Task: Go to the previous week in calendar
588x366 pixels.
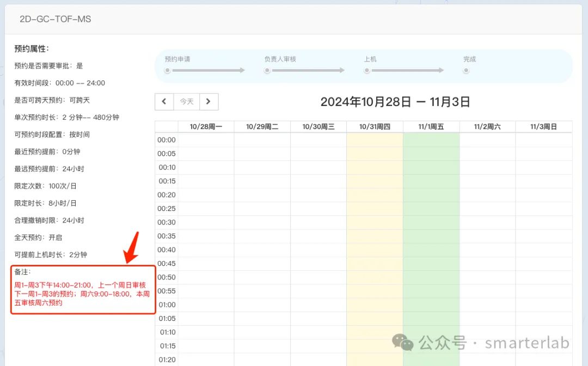Action: pos(164,102)
